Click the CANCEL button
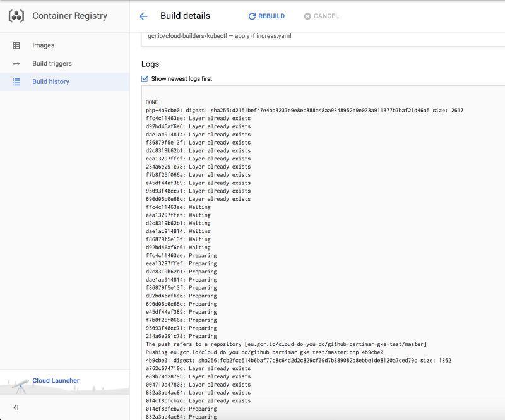This screenshot has width=505, height=420. 321,16
